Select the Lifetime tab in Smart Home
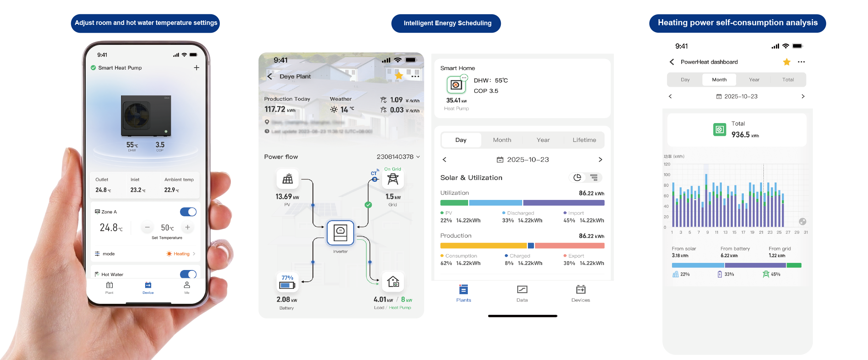 (584, 140)
